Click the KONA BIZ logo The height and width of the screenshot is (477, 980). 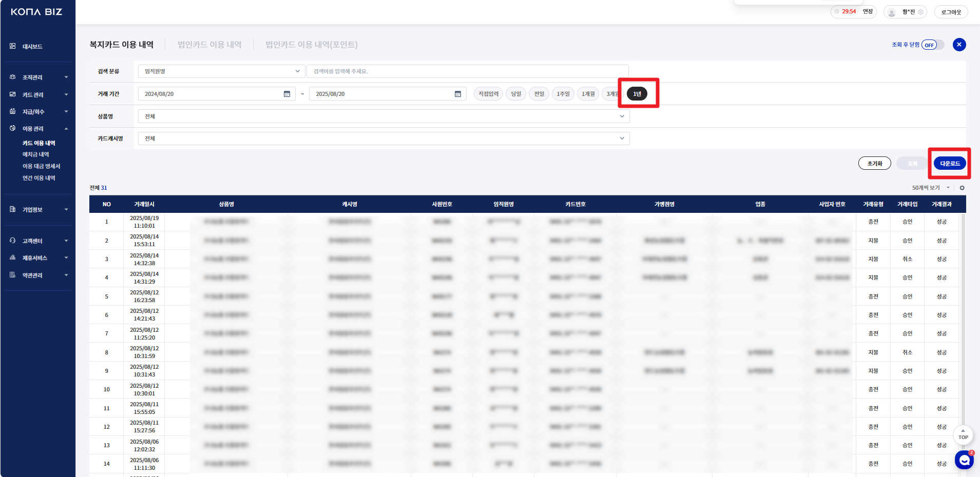(x=36, y=12)
